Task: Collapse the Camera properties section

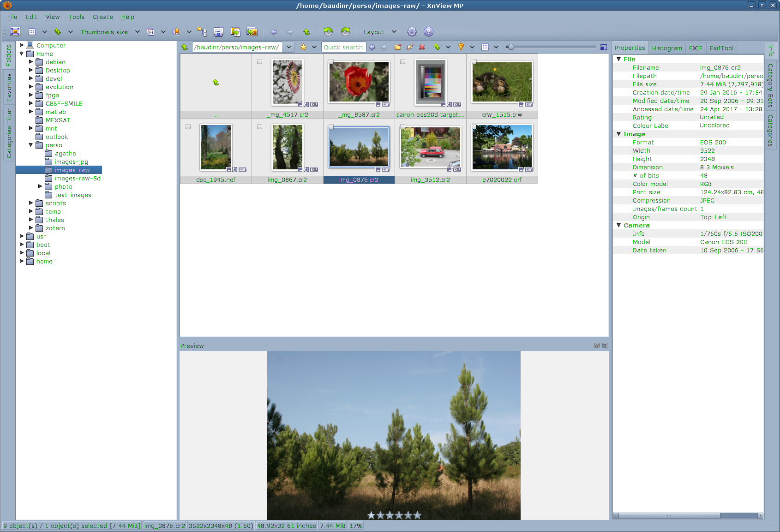Action: [x=619, y=225]
